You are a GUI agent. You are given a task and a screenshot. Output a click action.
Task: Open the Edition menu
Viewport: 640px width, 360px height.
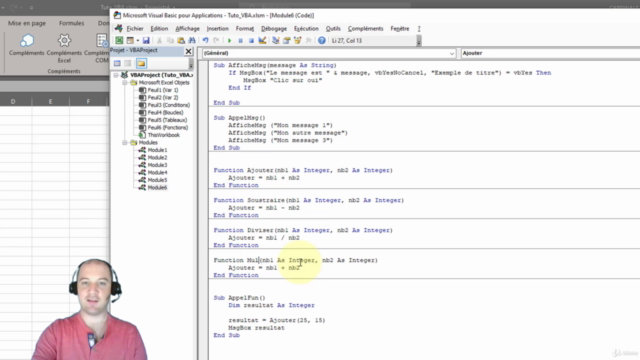[x=159, y=29]
